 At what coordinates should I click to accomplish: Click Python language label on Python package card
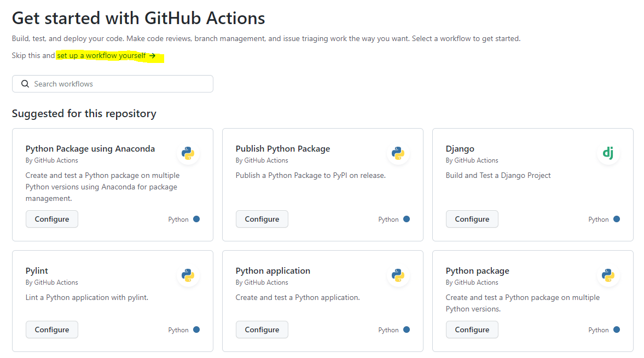point(599,330)
